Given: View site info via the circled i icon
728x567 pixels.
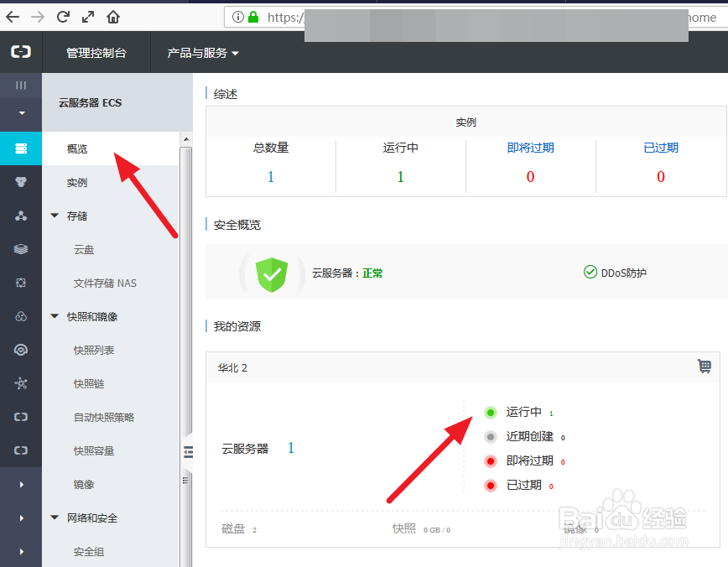Looking at the screenshot, I should 237,17.
